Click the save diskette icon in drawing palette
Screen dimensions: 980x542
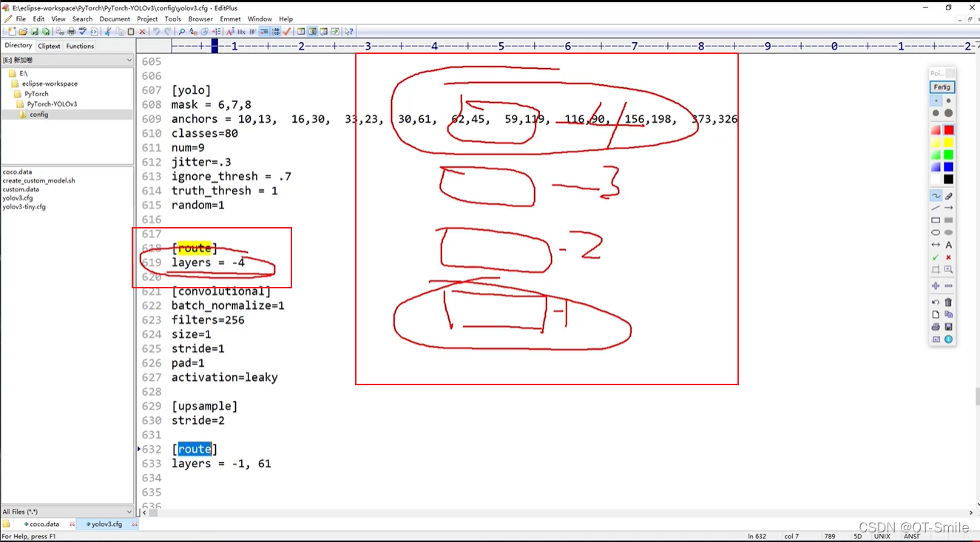click(x=948, y=327)
